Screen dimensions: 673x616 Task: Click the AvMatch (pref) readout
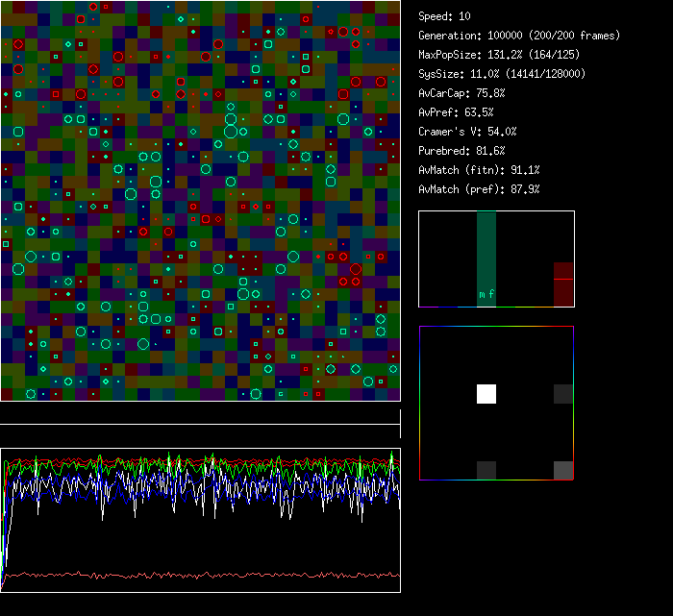(x=479, y=189)
